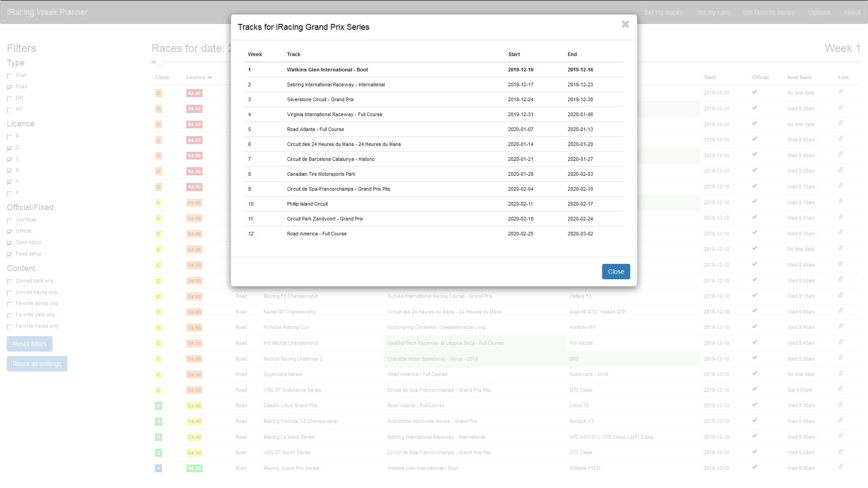868x488 pixels.
Task: Click the race date slider handle
Action: point(159,62)
